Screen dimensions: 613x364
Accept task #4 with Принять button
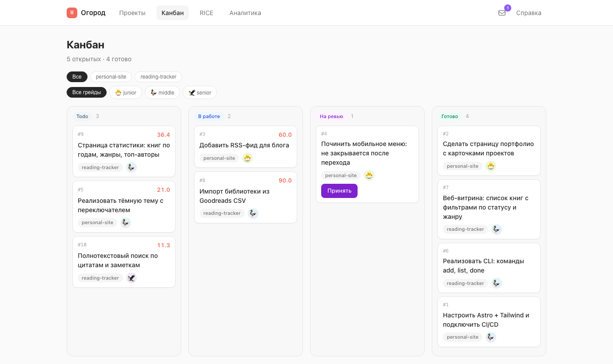(339, 191)
